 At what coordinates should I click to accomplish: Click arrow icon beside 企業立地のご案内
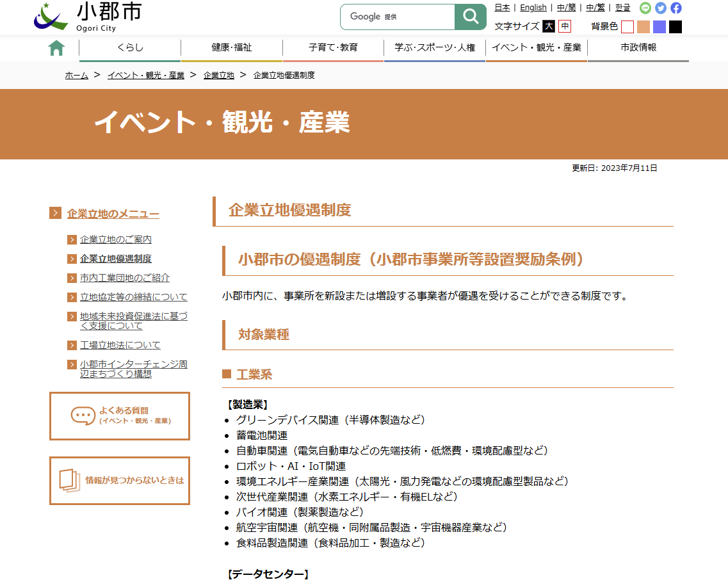coord(72,239)
